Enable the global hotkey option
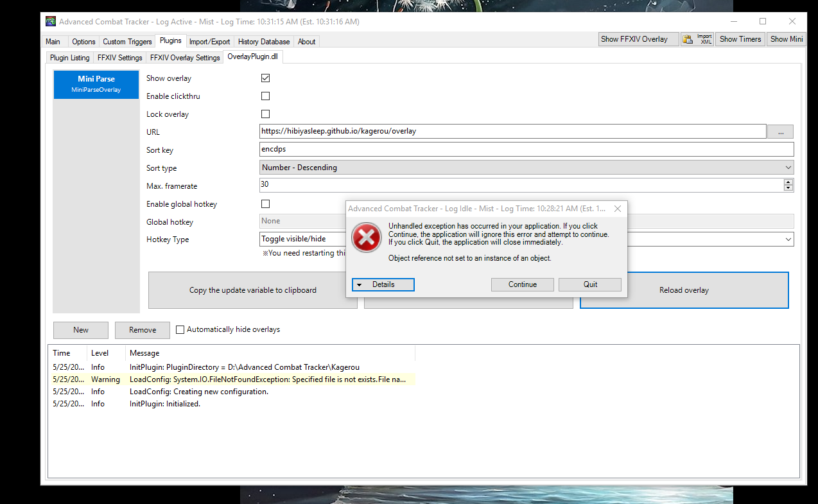 265,204
